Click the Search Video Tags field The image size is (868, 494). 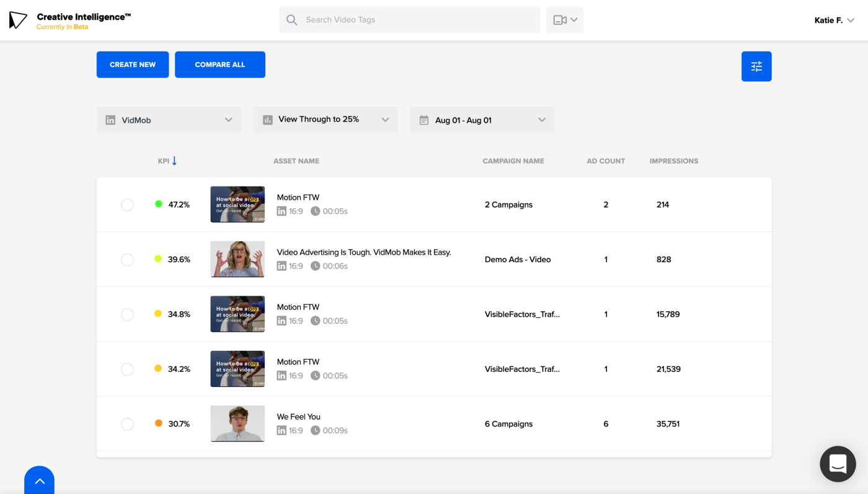[409, 20]
